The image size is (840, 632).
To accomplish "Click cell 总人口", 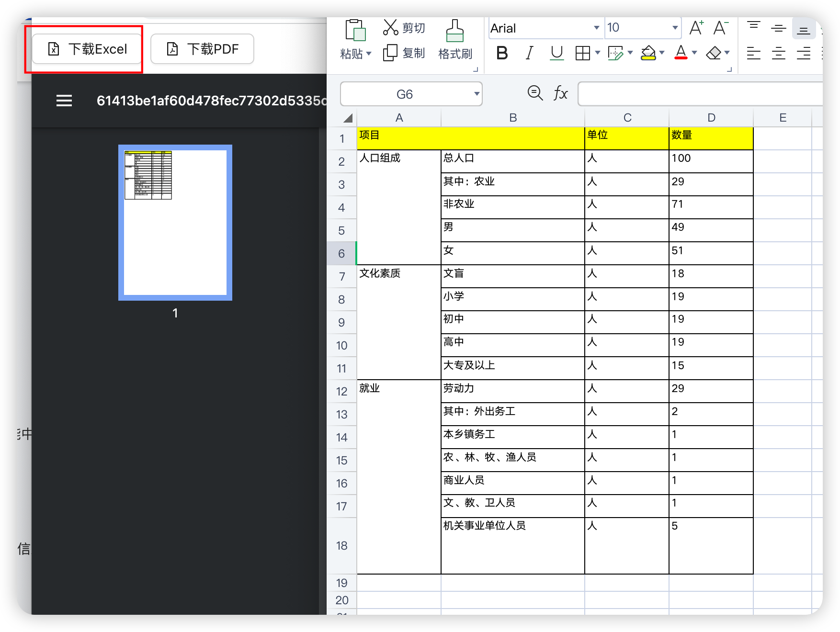I will (513, 161).
